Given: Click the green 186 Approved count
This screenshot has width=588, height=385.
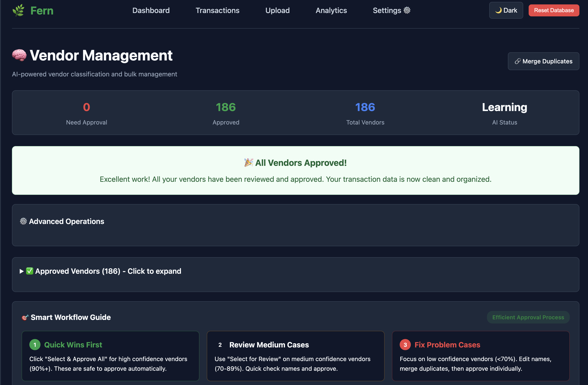Looking at the screenshot, I should click(x=226, y=107).
